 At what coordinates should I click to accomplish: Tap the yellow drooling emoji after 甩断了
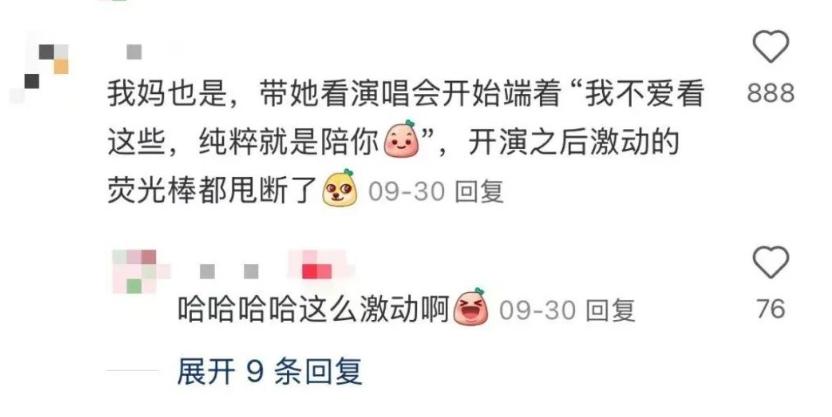(x=340, y=188)
